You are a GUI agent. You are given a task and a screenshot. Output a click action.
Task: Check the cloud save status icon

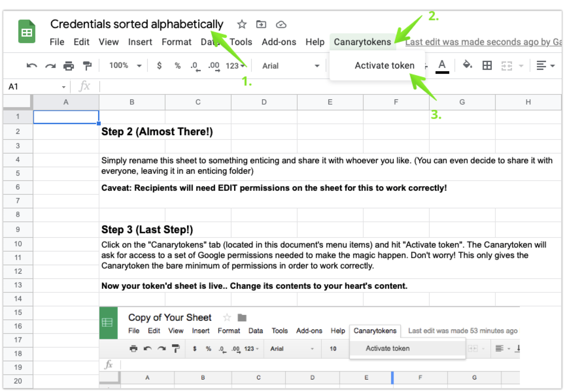[x=281, y=24]
